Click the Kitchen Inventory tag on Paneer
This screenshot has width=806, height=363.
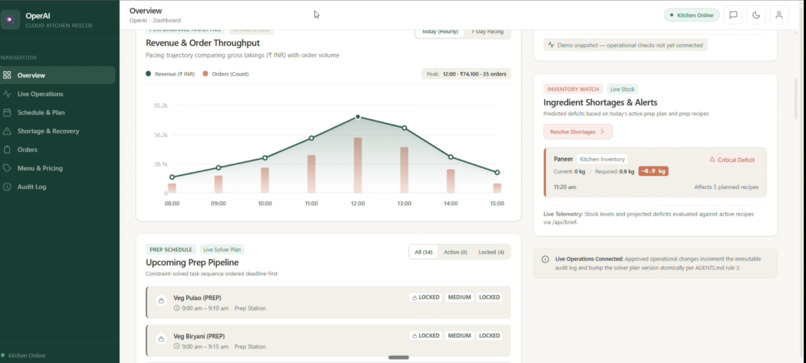602,159
